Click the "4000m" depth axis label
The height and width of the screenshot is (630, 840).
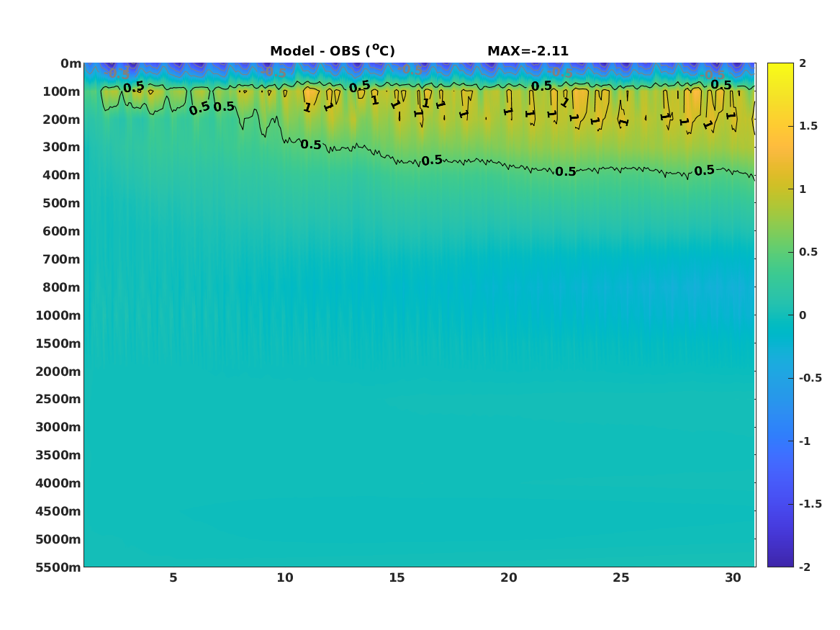click(58, 483)
